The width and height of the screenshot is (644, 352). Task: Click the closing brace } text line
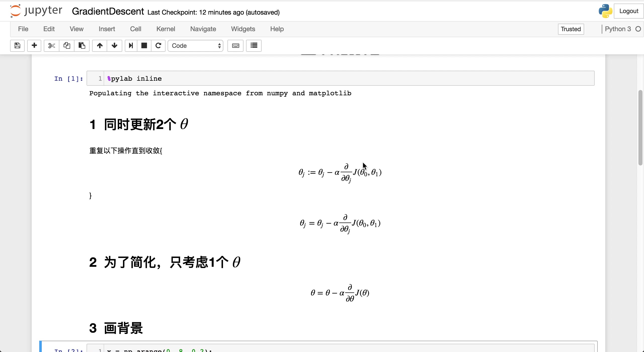coord(90,196)
